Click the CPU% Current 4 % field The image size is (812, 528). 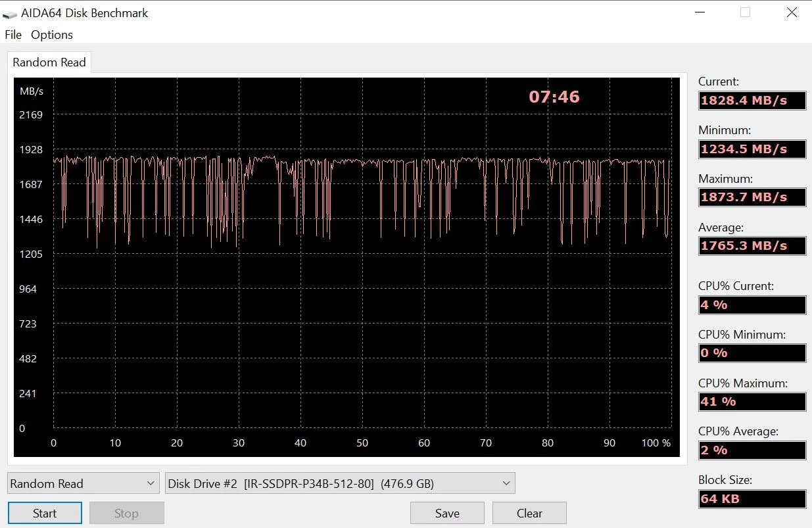pos(752,305)
